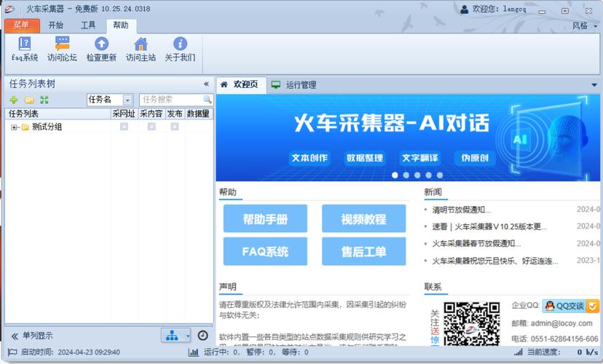
Task: Switch to the 开始 ribbon tab
Action: point(55,25)
